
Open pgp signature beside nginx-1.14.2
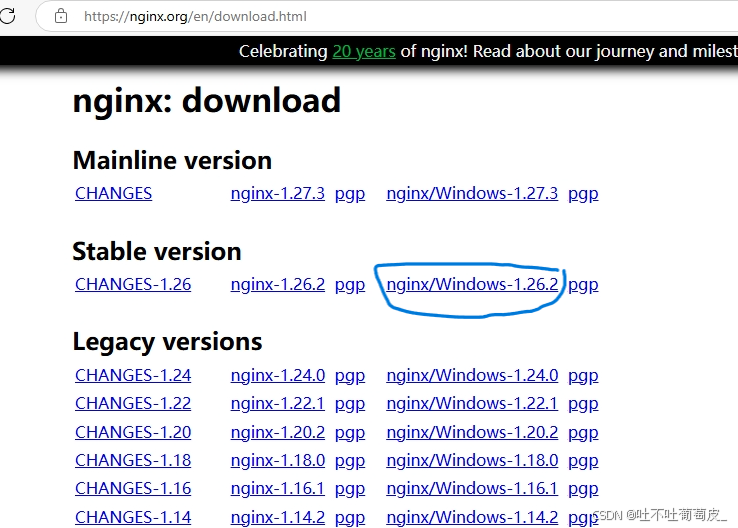tap(350, 518)
